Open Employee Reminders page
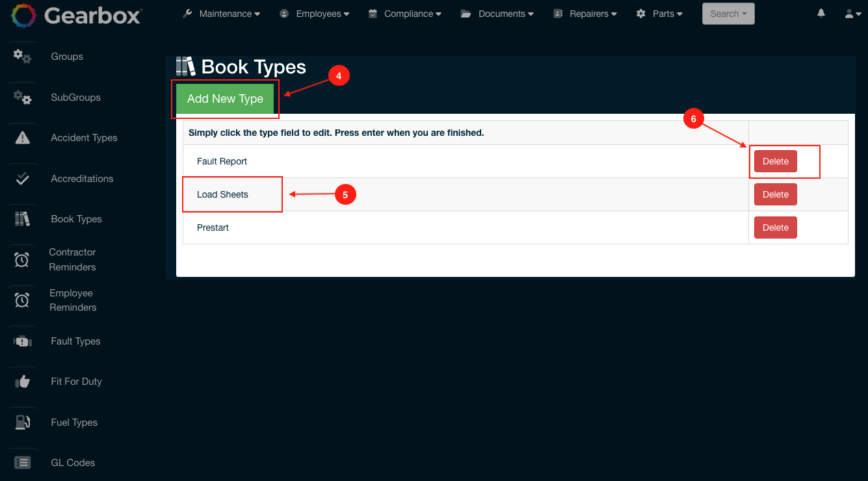 tap(73, 300)
